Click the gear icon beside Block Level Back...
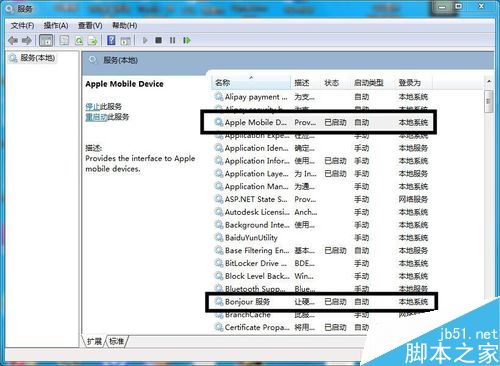The height and width of the screenshot is (366, 500). pos(219,276)
